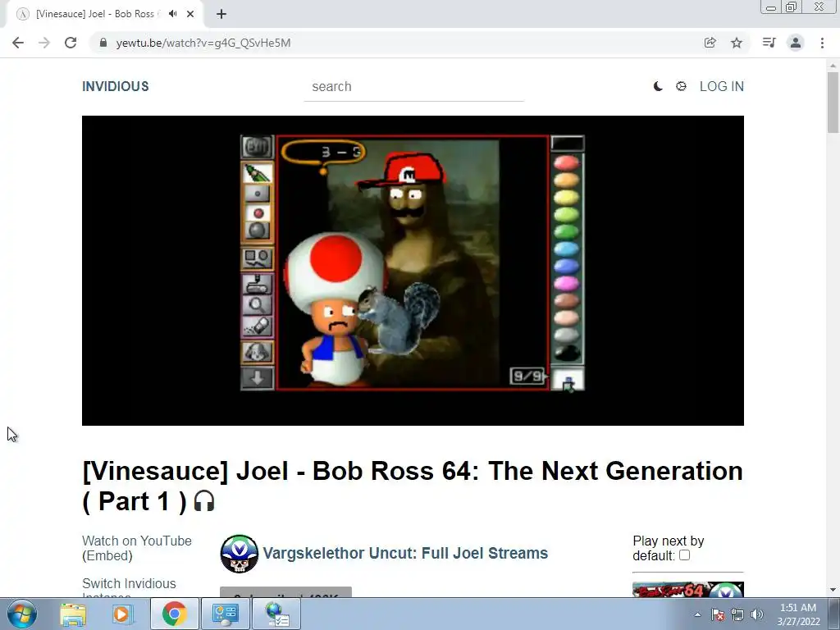Image resolution: width=840 pixels, height=630 pixels.
Task: Bookmark this page with the star
Action: point(737,43)
